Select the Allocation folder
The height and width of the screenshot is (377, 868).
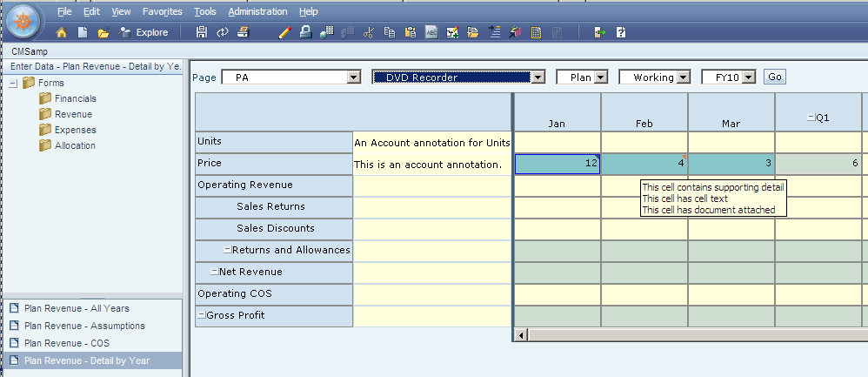point(67,145)
